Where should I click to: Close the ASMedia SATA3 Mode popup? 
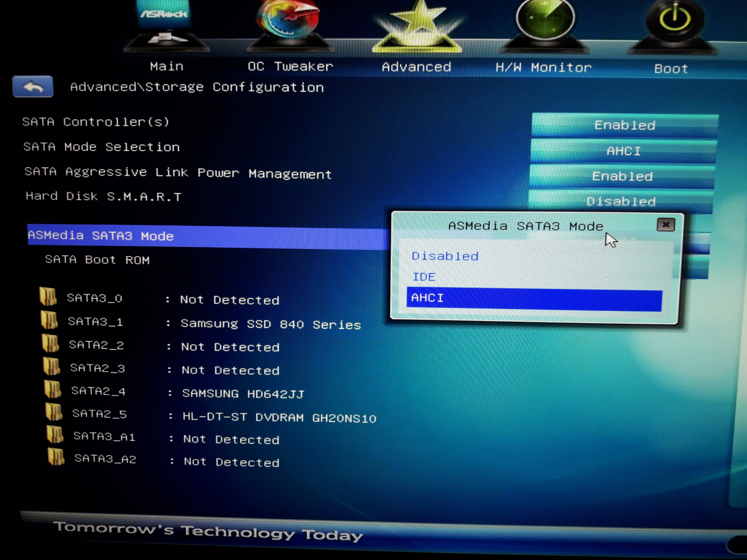[666, 225]
